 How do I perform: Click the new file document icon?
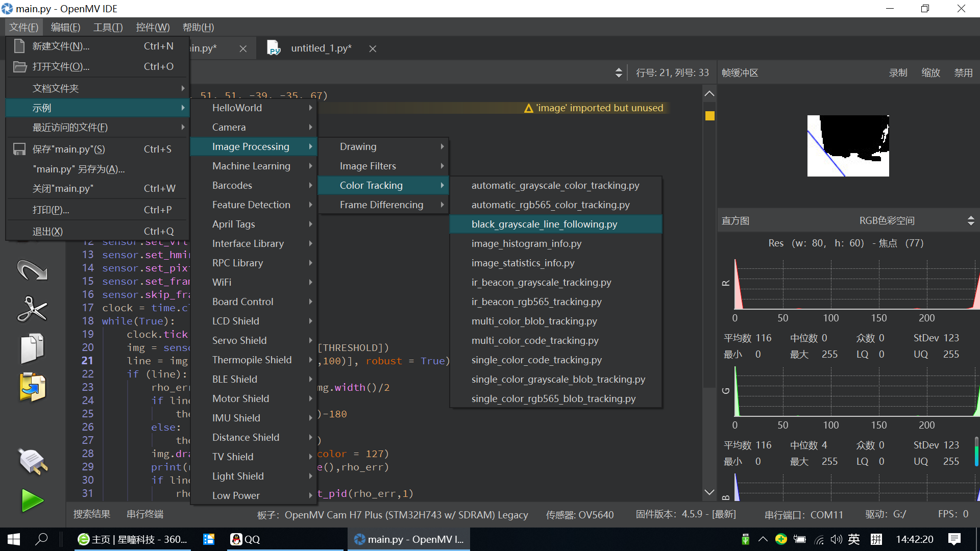pyautogui.click(x=19, y=46)
